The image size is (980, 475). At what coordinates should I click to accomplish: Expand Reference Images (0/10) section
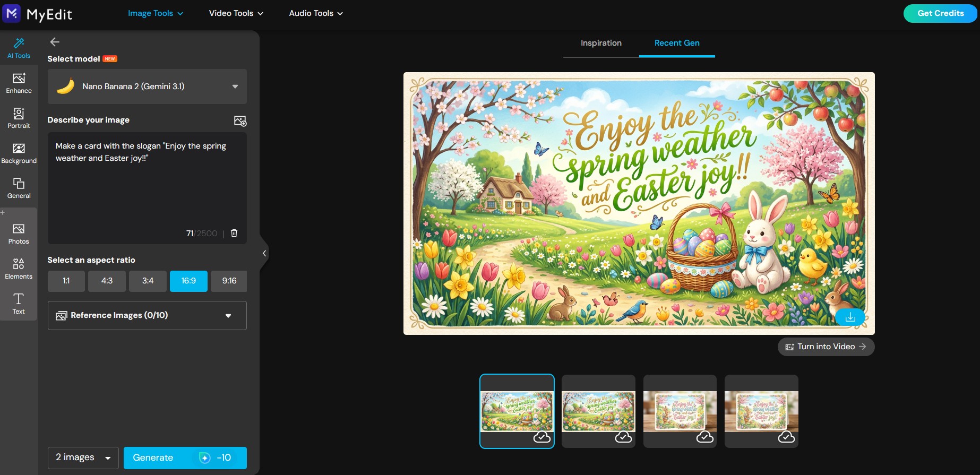pyautogui.click(x=147, y=315)
